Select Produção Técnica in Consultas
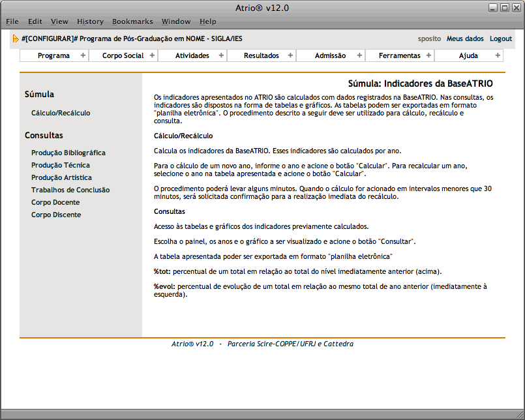 click(61, 165)
